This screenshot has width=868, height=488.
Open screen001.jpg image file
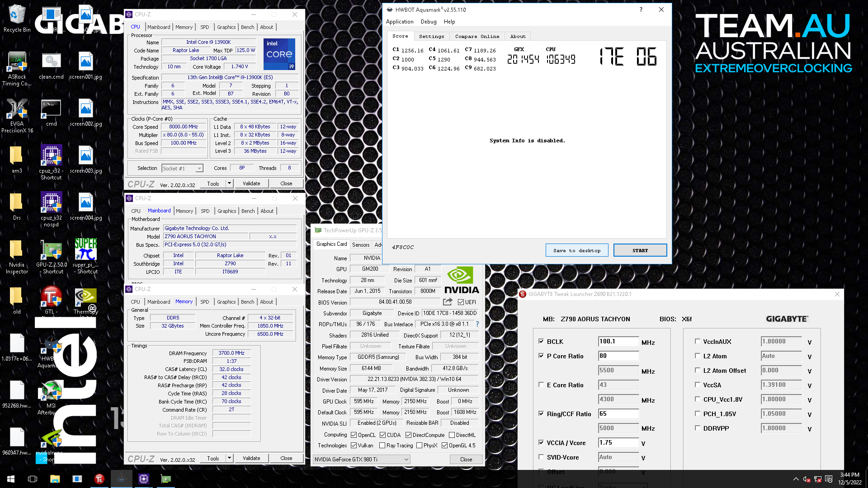[85, 66]
